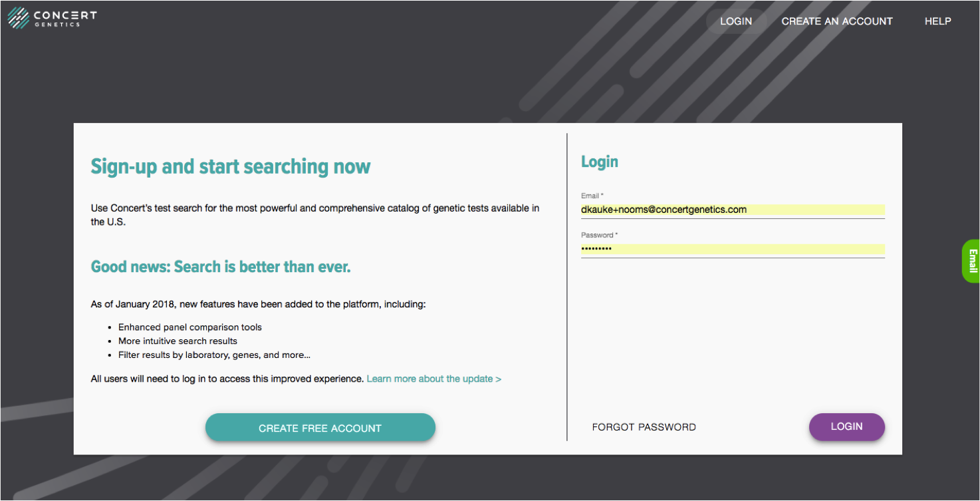Select the prefilled email address text

(664, 210)
